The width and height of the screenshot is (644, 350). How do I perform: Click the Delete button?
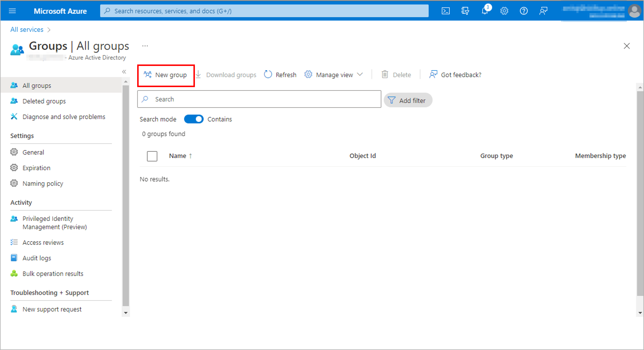point(396,75)
